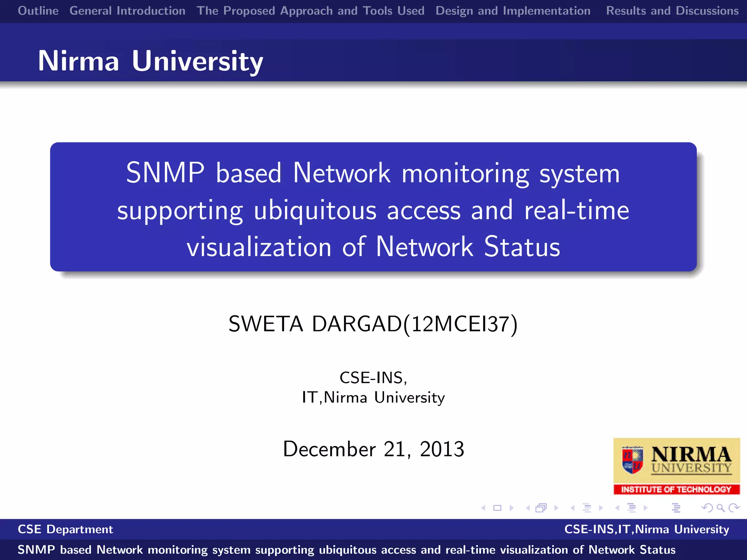Click the frame stack icon
Viewport: 747px width, 560px height.
541,508
